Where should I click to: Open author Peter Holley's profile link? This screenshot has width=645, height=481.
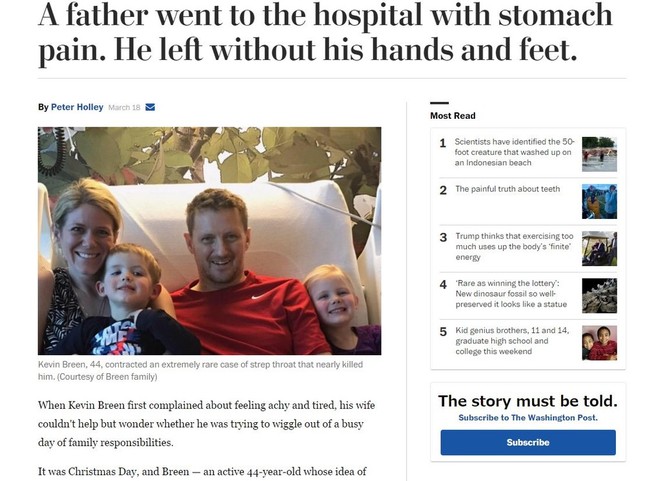point(77,107)
